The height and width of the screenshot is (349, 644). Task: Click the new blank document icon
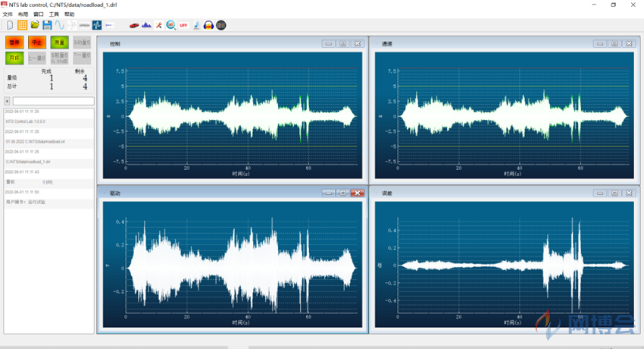pos(10,25)
